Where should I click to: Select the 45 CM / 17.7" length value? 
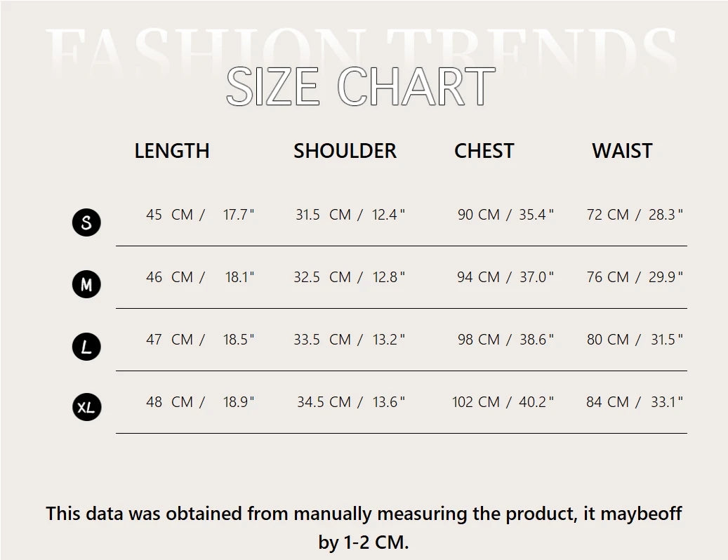pos(200,214)
